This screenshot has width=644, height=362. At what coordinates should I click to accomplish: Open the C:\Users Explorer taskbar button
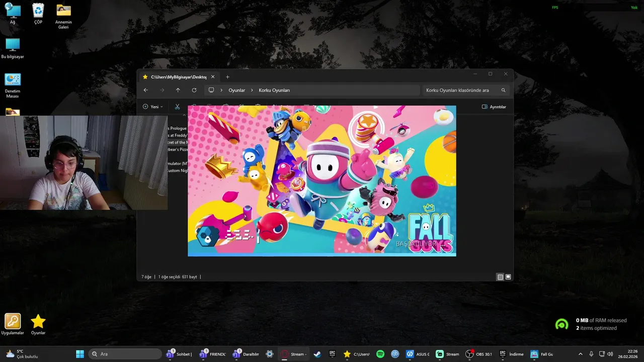pyautogui.click(x=356, y=354)
